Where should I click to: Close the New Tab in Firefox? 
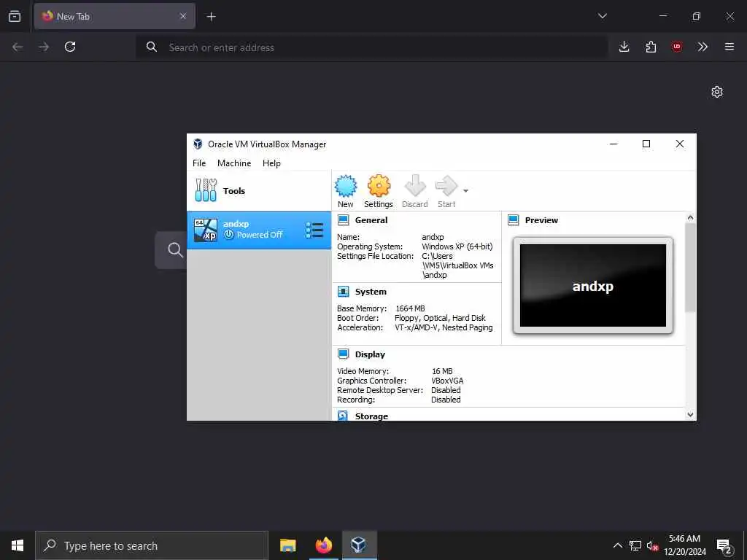tap(183, 16)
